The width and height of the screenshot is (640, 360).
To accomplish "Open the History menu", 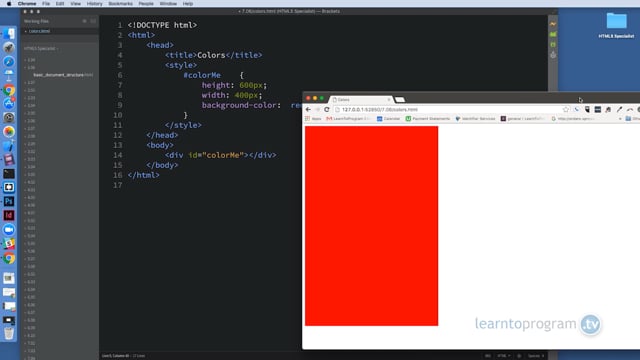I will click(x=94, y=4).
